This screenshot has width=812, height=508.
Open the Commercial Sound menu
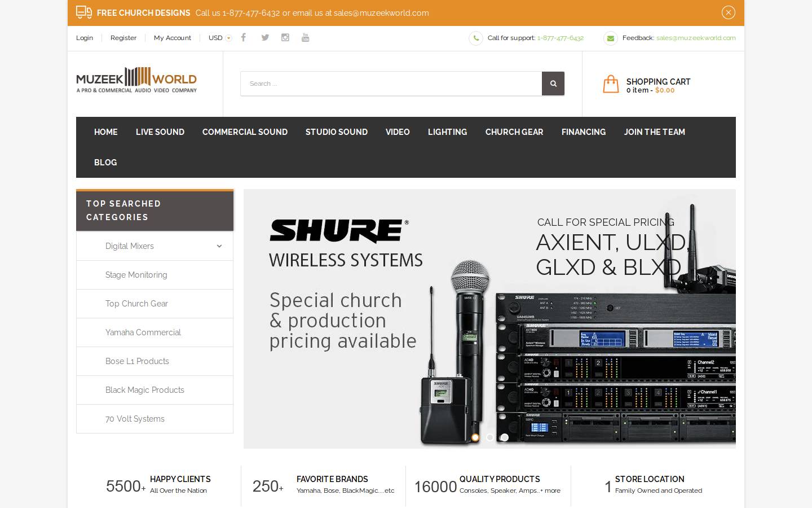click(x=245, y=132)
